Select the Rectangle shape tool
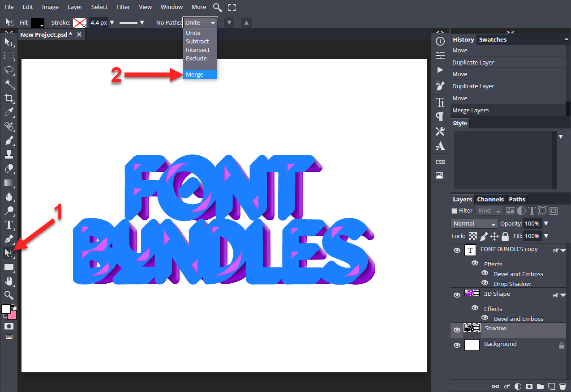 pyautogui.click(x=9, y=267)
